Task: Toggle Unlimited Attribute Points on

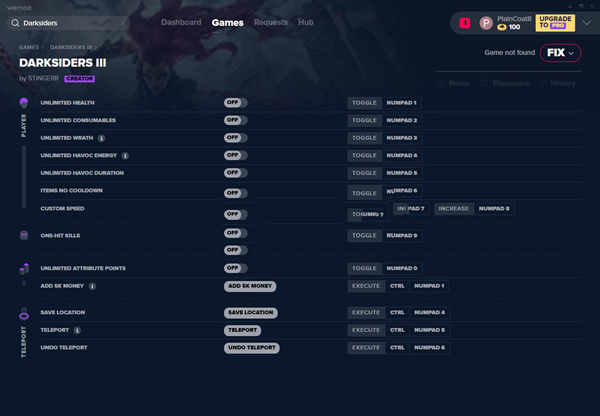Action: pyautogui.click(x=236, y=268)
